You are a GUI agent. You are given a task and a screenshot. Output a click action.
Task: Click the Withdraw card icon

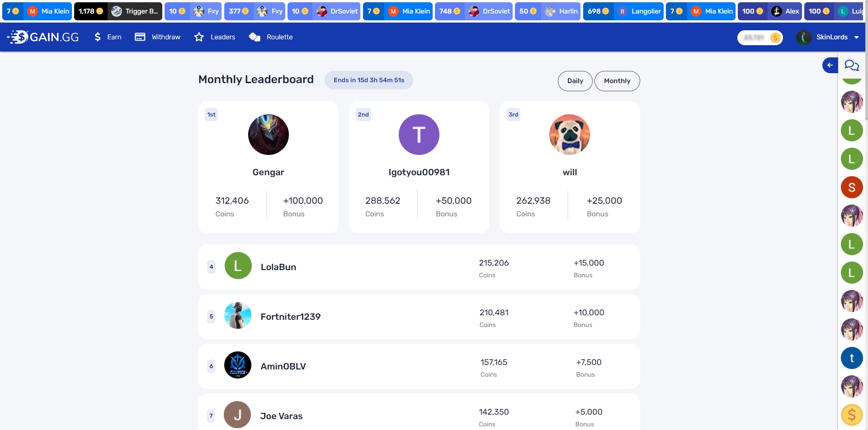140,37
